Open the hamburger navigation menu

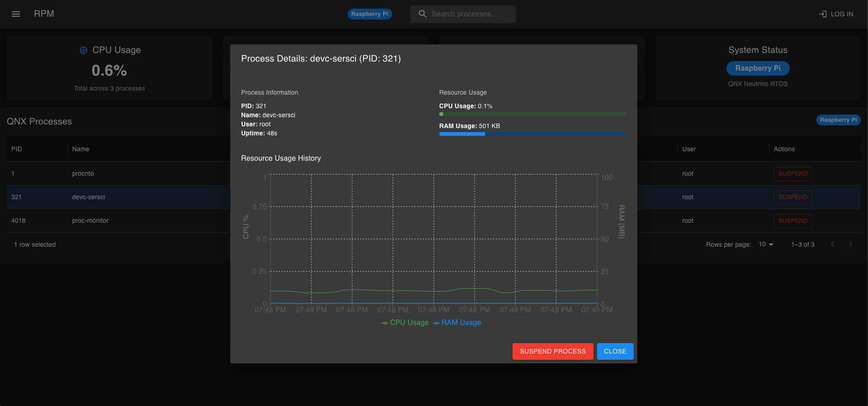[16, 14]
